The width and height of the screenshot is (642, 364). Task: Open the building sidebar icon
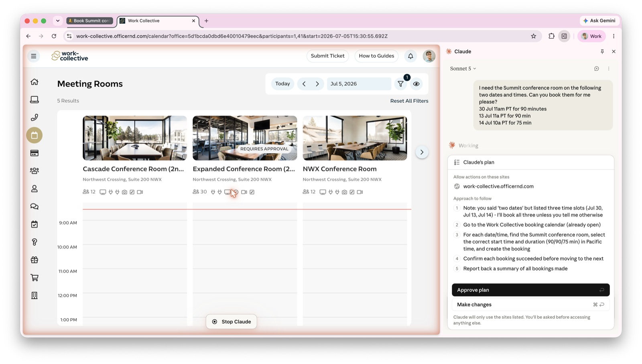tap(35, 295)
